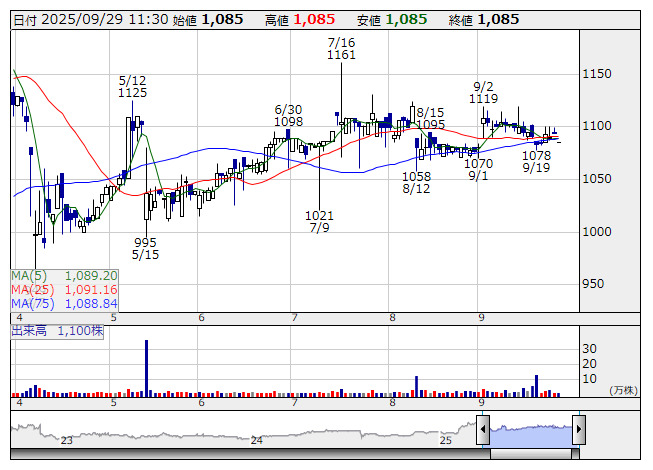Click the 20 volume axis label
The height and width of the screenshot is (470, 653).
tap(589, 364)
